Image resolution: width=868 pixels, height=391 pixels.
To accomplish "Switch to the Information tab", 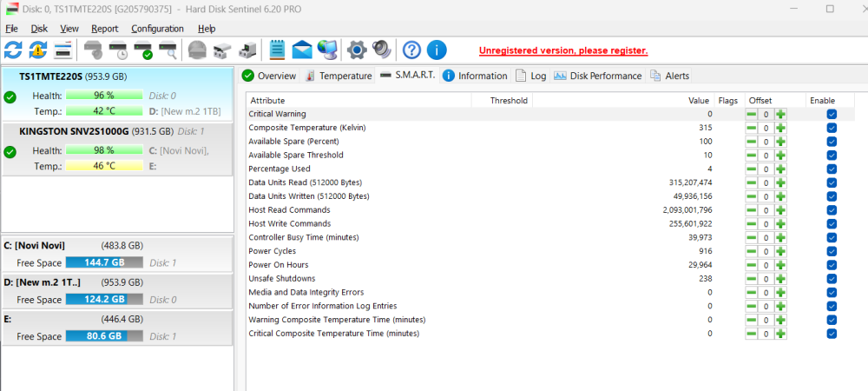I will pyautogui.click(x=475, y=76).
